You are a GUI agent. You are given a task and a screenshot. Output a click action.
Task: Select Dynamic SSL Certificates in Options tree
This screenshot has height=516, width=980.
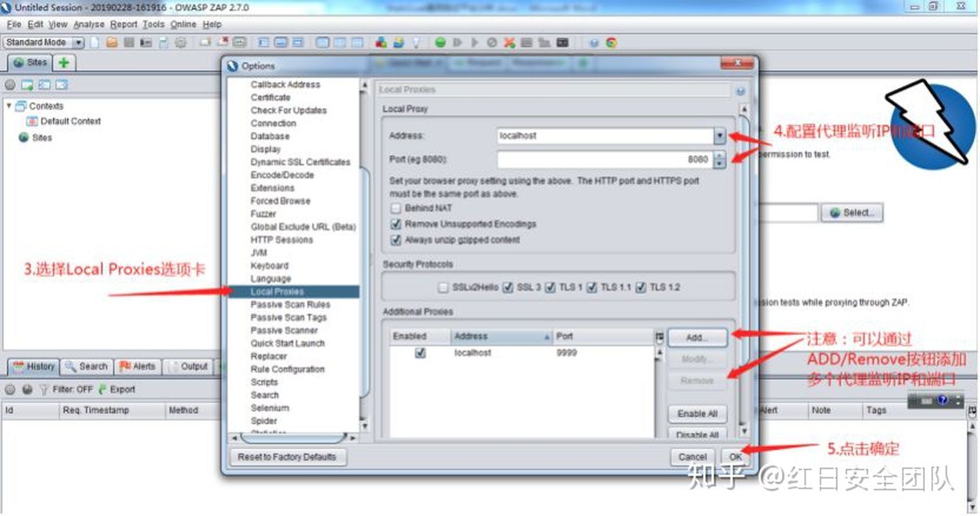[x=300, y=162]
